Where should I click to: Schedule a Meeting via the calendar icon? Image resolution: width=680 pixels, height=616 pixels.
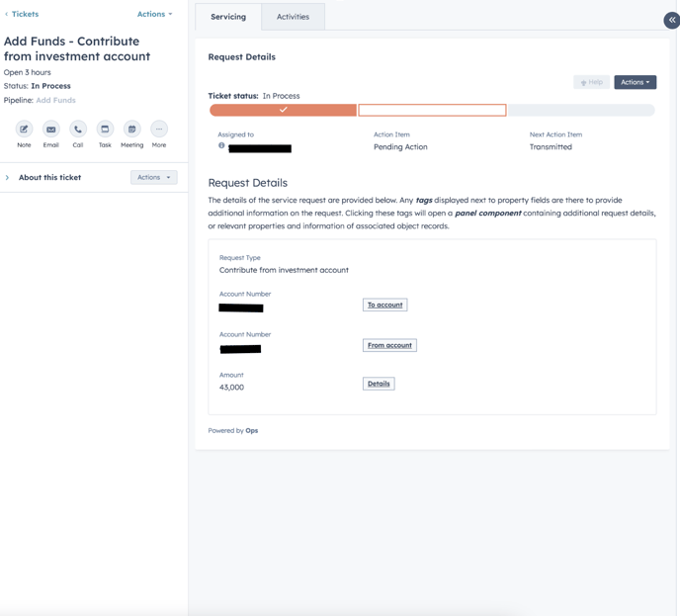click(x=131, y=130)
